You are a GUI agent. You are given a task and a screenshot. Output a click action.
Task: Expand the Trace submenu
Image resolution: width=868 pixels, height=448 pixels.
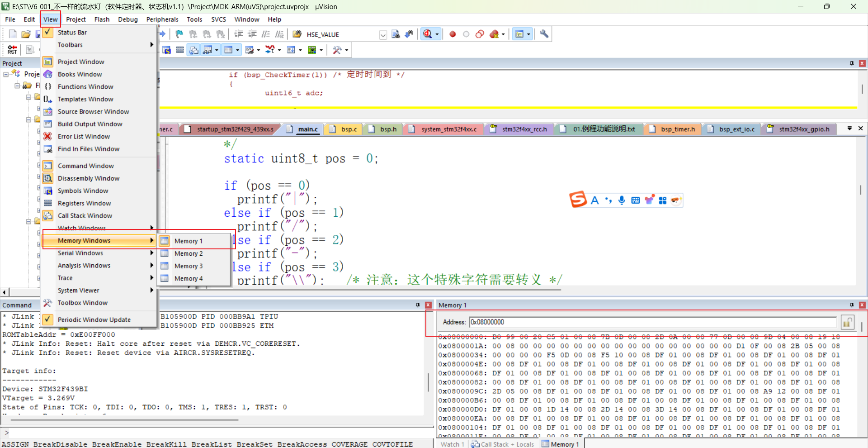click(99, 278)
